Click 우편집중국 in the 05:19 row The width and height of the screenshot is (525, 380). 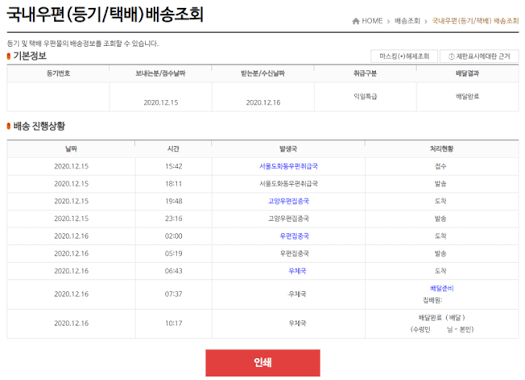click(x=294, y=253)
